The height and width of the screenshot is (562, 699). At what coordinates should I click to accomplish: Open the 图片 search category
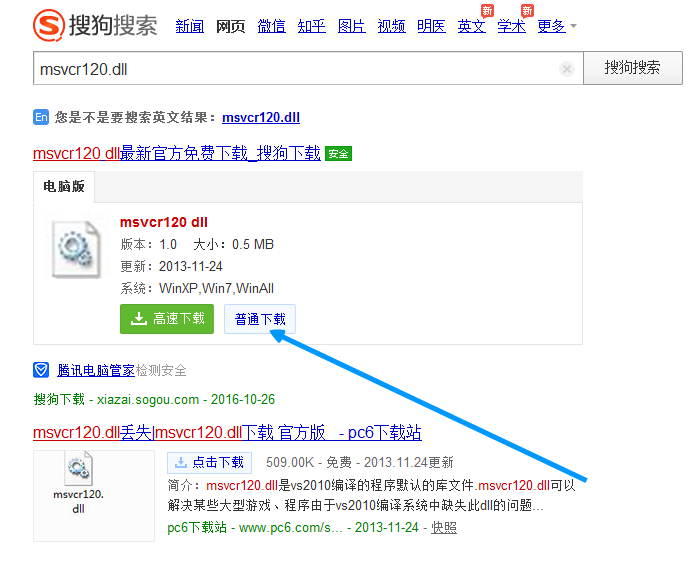352,26
